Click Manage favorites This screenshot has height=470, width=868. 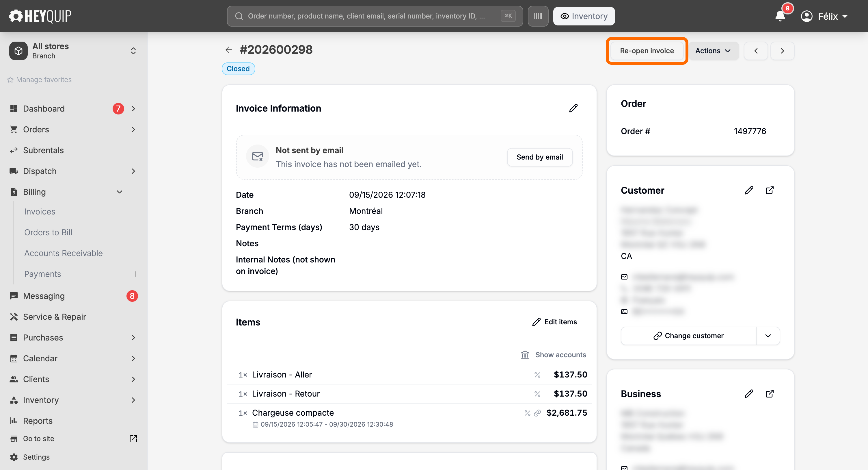[x=40, y=79]
